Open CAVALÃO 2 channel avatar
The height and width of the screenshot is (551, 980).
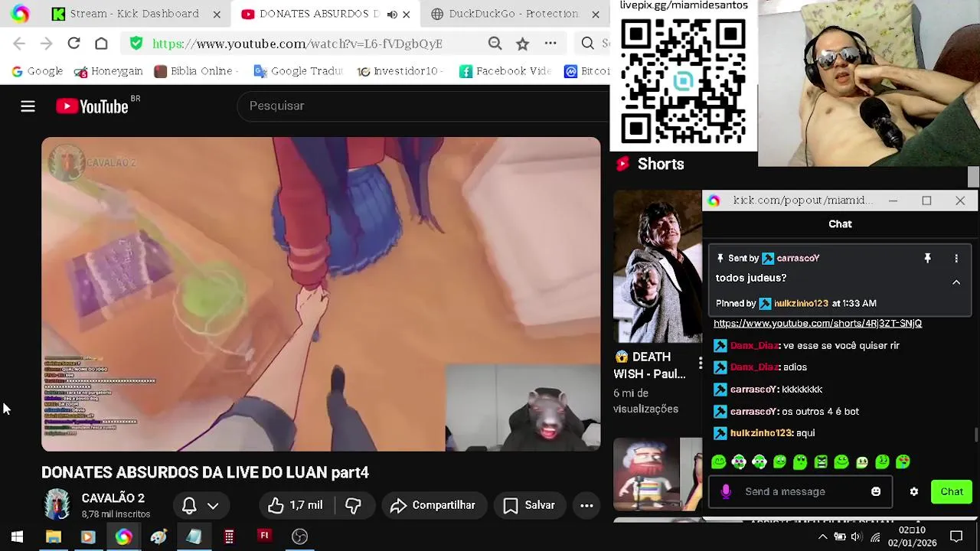(x=57, y=505)
